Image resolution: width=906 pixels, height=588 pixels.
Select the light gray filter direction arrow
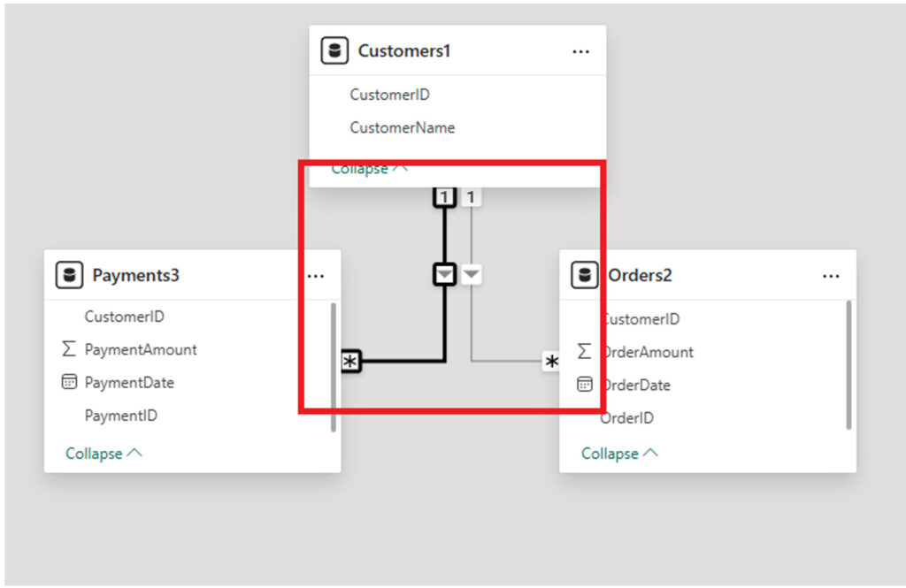coord(472,275)
